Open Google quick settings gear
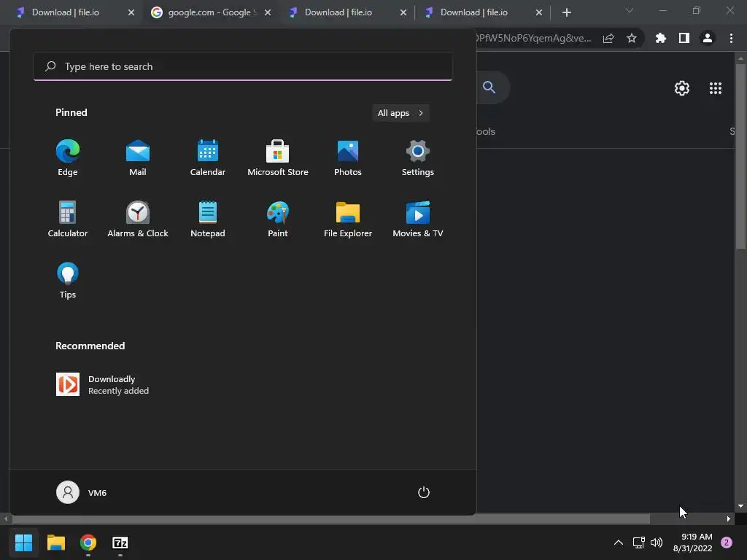 pos(682,88)
